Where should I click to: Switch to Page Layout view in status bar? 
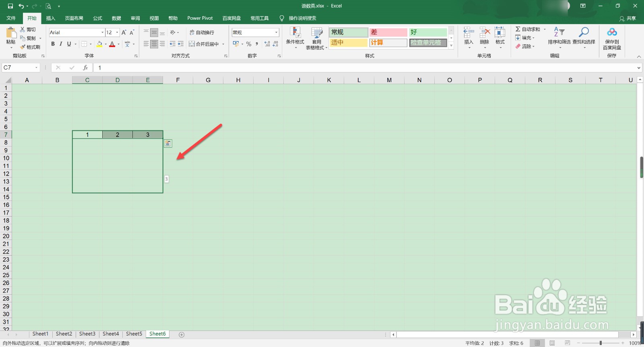coord(552,343)
